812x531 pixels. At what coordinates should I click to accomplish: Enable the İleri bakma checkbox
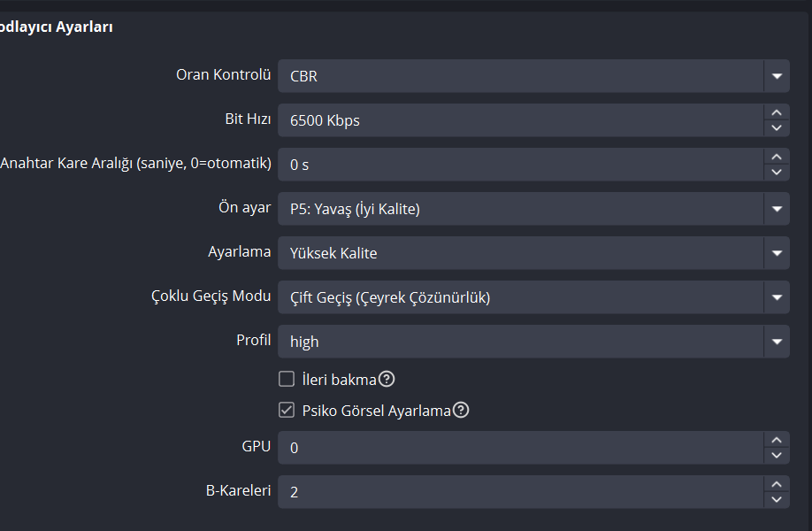(287, 380)
